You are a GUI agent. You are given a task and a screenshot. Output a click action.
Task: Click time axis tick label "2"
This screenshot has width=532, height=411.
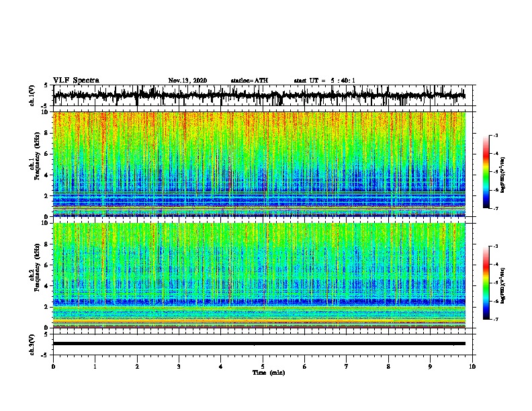(x=137, y=367)
